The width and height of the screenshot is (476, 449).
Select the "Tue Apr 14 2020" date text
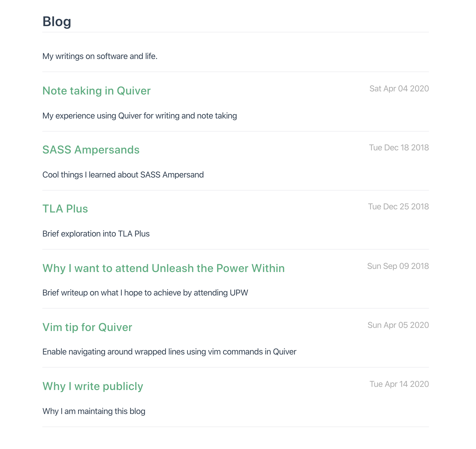tap(399, 384)
